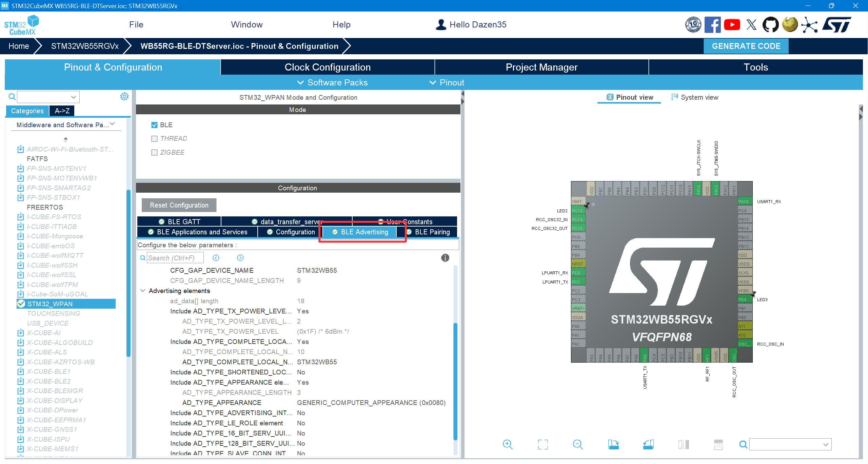The image size is (868, 464).
Task: Uncheck the BLE mode checkbox
Action: point(154,125)
